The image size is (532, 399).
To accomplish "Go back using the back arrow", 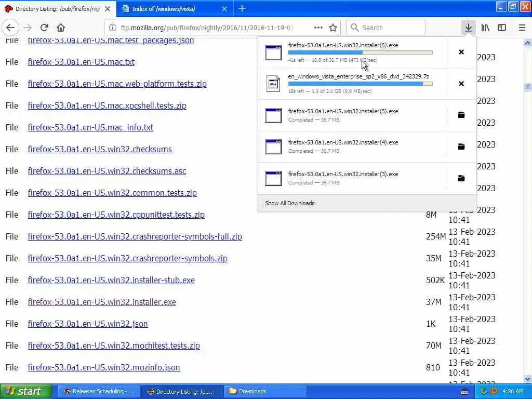I will point(10,28).
